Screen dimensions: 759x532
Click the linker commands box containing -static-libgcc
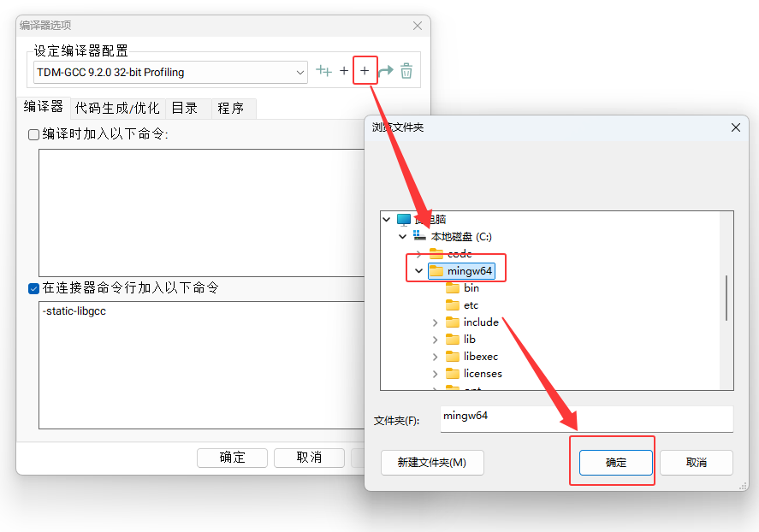(202, 365)
